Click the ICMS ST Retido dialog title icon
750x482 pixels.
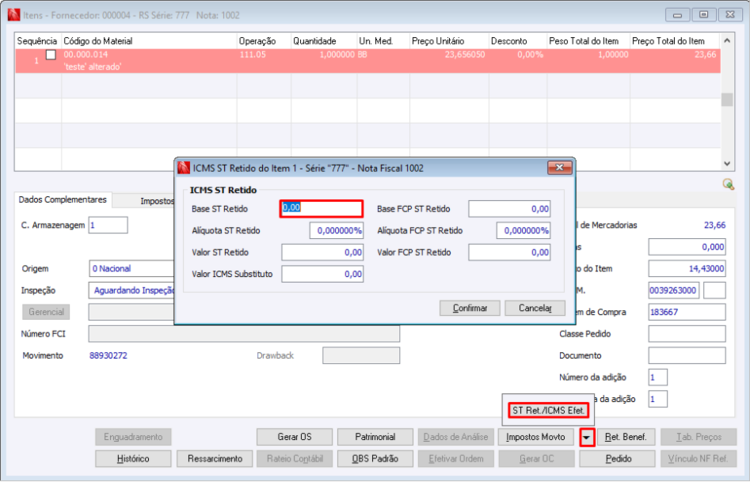pyautogui.click(x=184, y=168)
